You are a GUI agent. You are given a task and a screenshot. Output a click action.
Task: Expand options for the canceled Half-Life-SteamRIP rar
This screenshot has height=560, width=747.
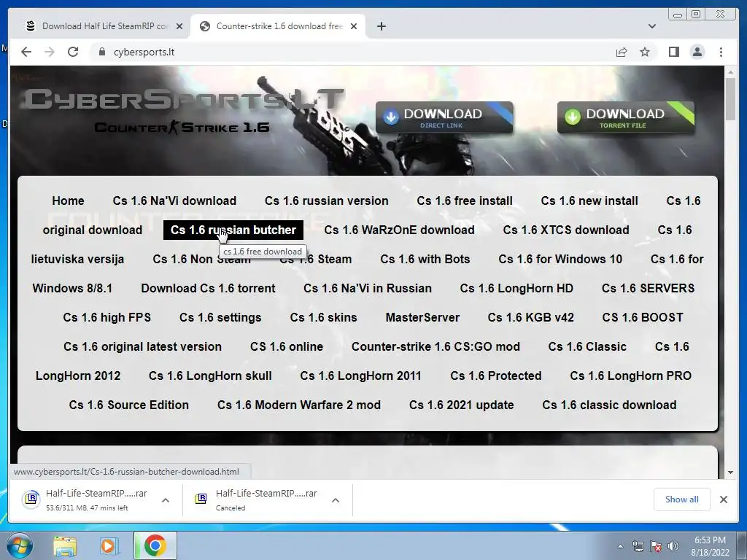tap(336, 500)
